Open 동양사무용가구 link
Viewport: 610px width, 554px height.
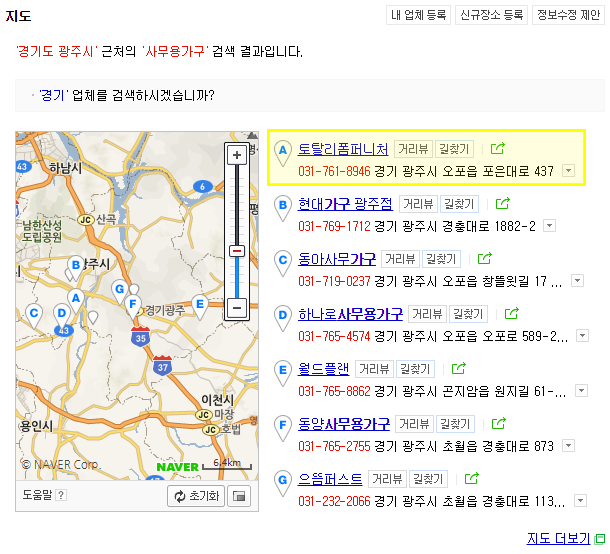(x=344, y=424)
